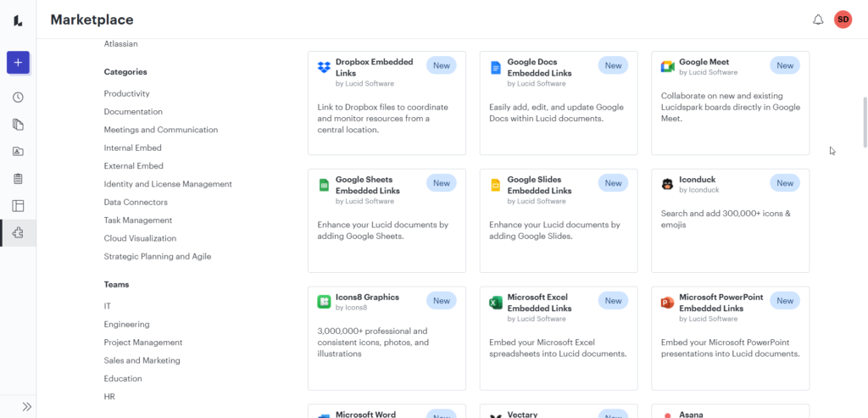Select the Documentation category
Screen dimensions: 868x418
click(133, 112)
